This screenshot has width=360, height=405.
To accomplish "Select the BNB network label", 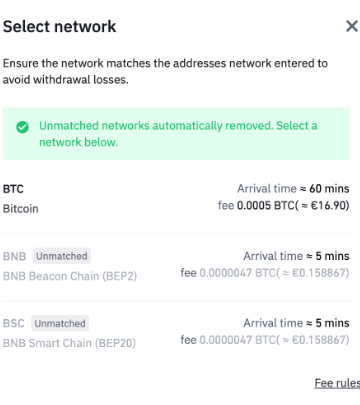I will point(14,256).
